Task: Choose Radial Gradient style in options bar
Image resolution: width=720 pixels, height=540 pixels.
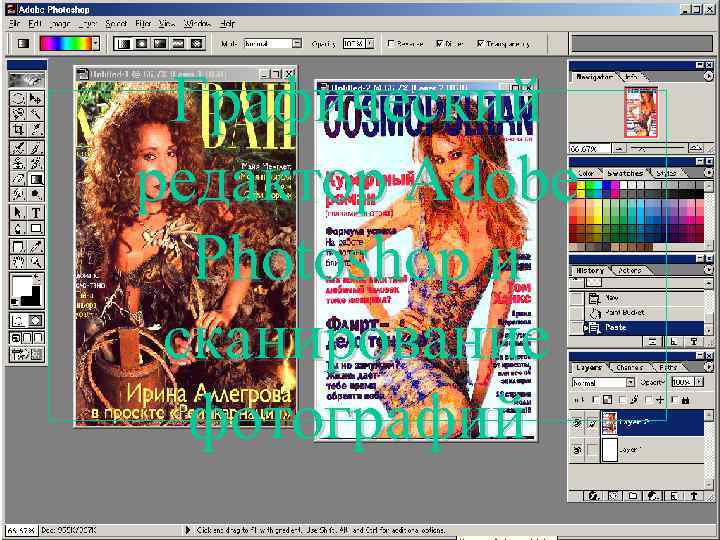Action: pyautogui.click(x=142, y=44)
